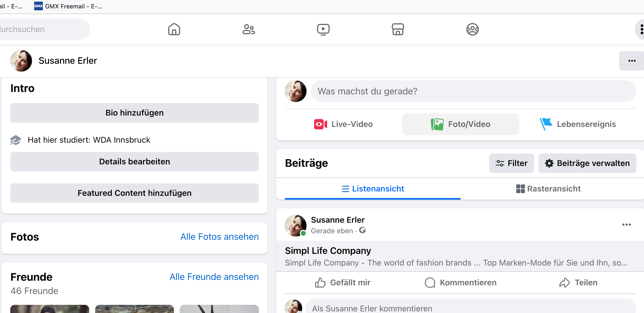Open the Facebook Home icon
This screenshot has height=313, width=644.
(x=174, y=29)
